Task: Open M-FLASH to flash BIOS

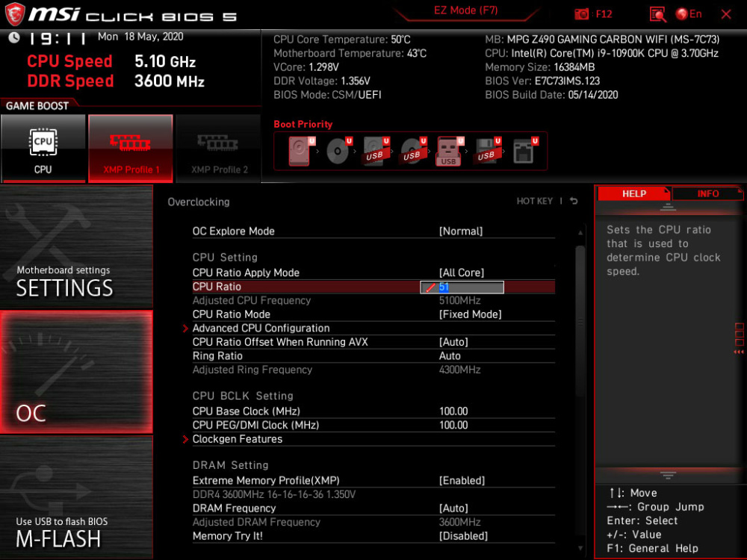Action: (76, 497)
